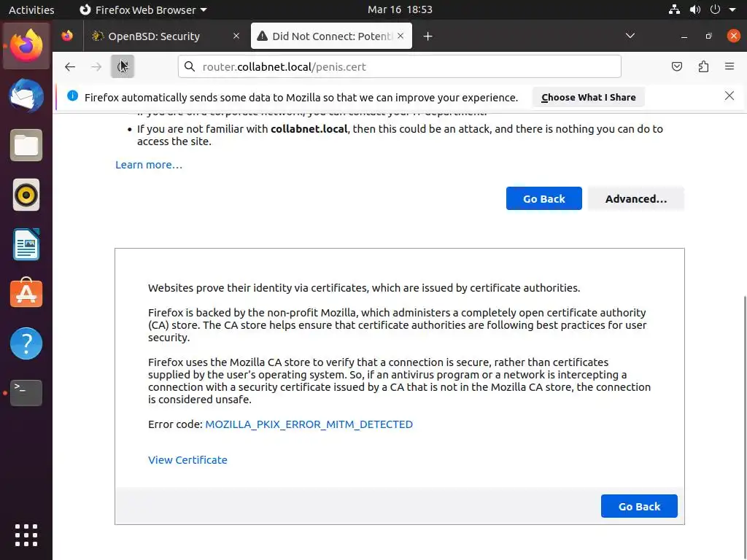
Task: Show Applications grid in dock
Action: [26, 535]
